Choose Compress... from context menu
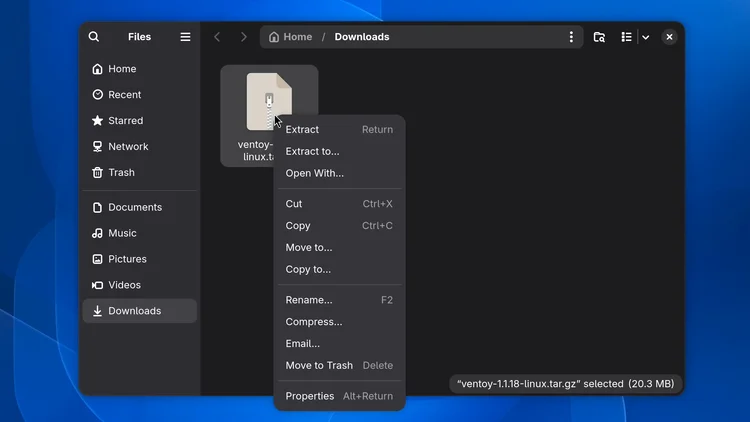 click(x=339, y=322)
